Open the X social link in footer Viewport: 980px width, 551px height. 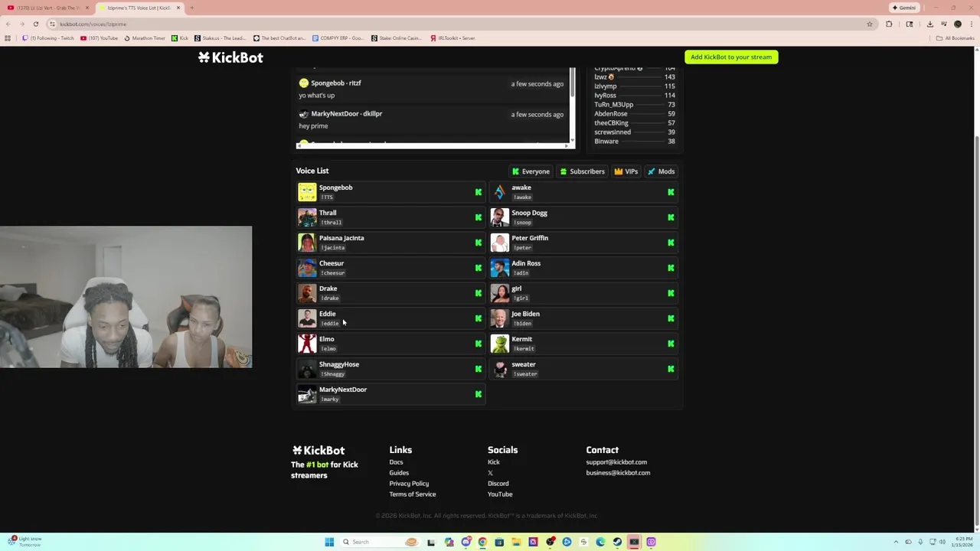click(x=490, y=473)
